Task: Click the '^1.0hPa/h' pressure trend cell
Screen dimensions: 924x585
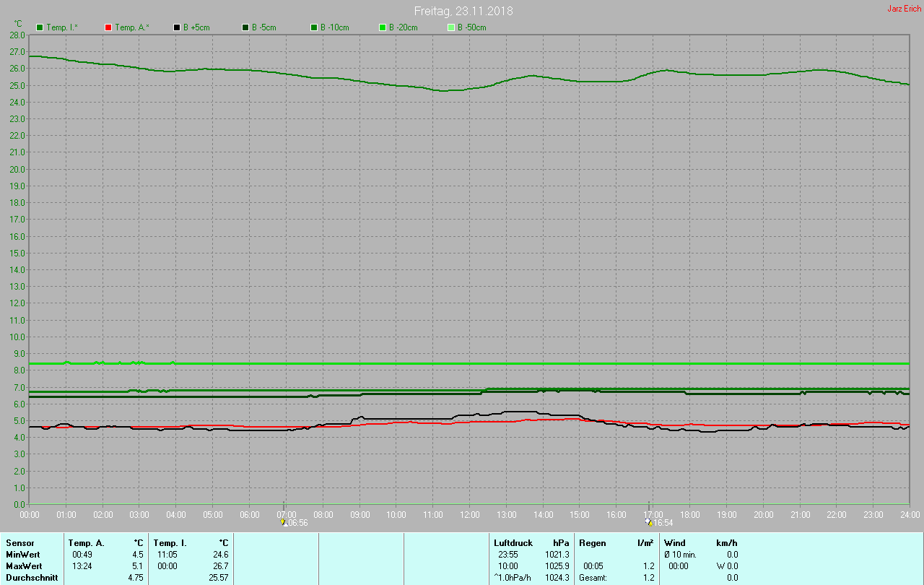Action: pyautogui.click(x=513, y=578)
